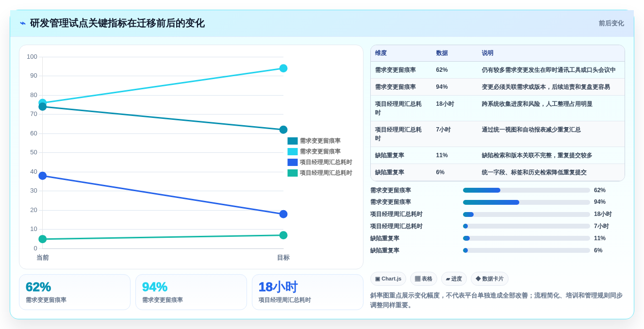Select the dark teal data point at 62 on 目标
The image size is (644, 329).
tap(283, 130)
